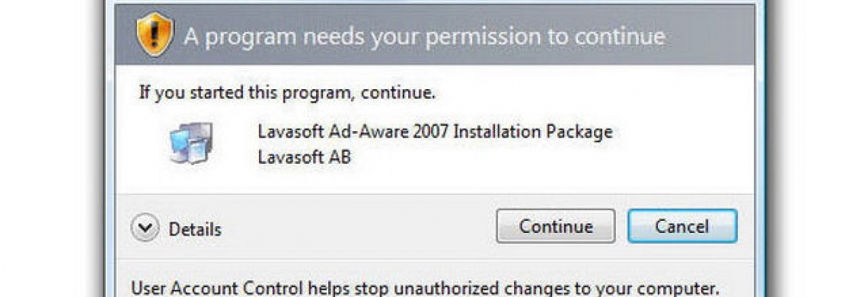Click the empty footer space between Details and Continue
868x297 pixels.
click(359, 228)
